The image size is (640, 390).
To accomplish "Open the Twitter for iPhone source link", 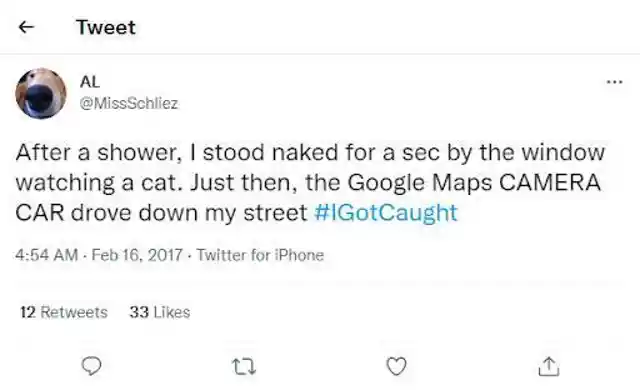I will point(260,255).
